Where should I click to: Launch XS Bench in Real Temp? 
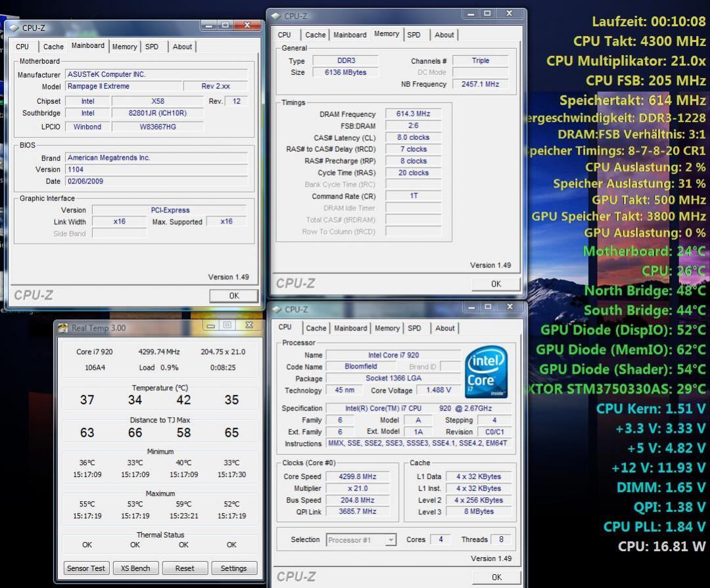pyautogui.click(x=135, y=568)
